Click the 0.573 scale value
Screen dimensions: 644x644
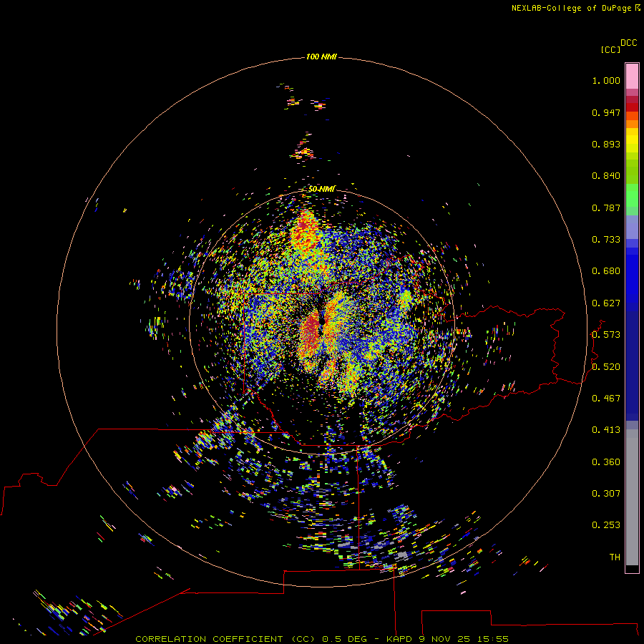pyautogui.click(x=606, y=335)
